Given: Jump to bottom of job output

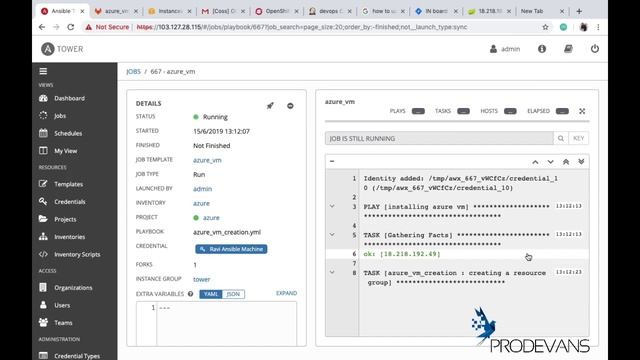Looking at the screenshot, I should click(x=581, y=162).
